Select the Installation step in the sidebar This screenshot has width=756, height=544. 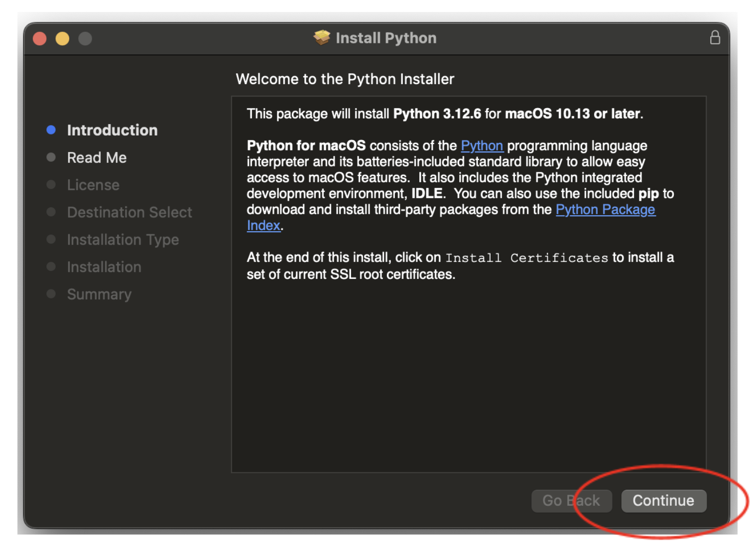click(104, 267)
